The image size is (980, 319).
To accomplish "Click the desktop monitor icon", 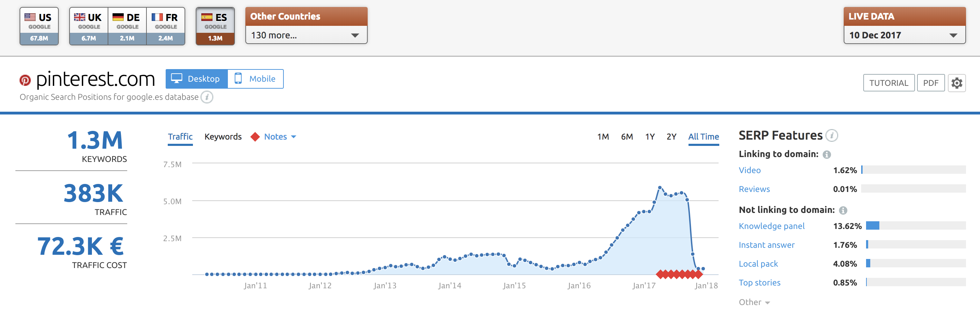I will tap(176, 78).
